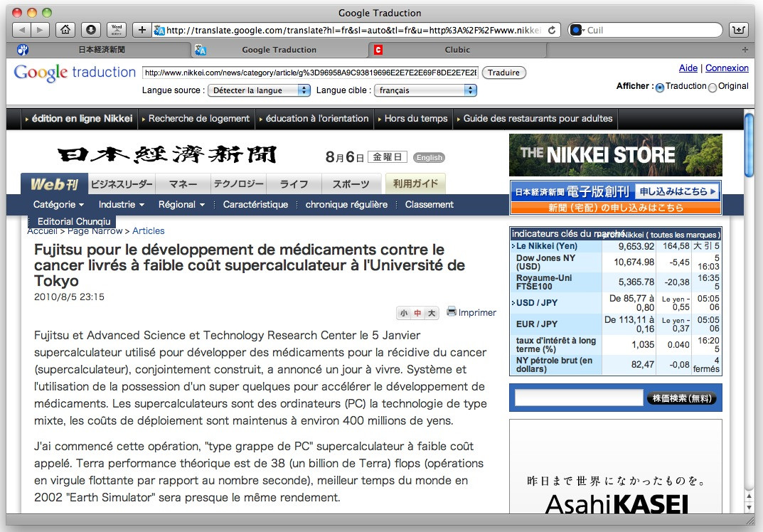763x532 pixels.
Task: Expand the Industrie menu
Action: tap(121, 204)
